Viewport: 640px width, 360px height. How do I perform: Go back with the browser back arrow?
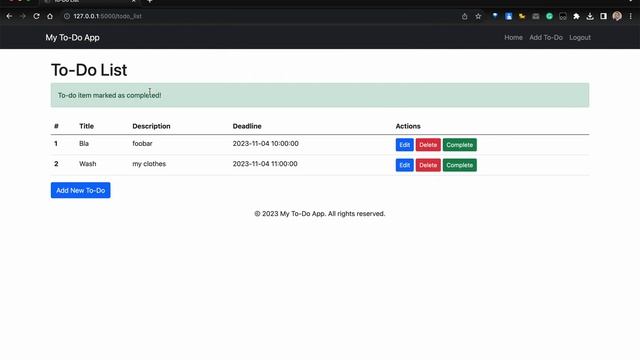9,16
